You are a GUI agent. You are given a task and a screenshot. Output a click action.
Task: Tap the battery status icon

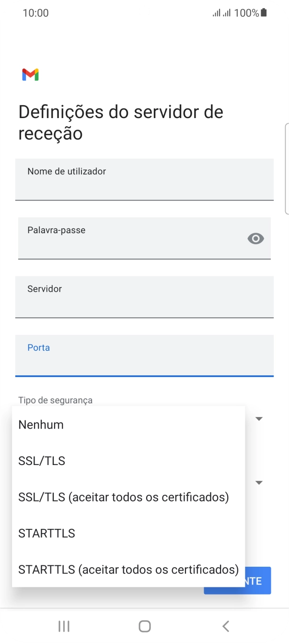coord(263,12)
